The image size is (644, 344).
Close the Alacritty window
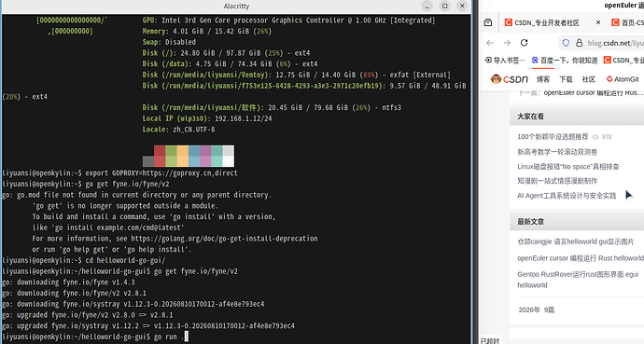(x=462, y=6)
